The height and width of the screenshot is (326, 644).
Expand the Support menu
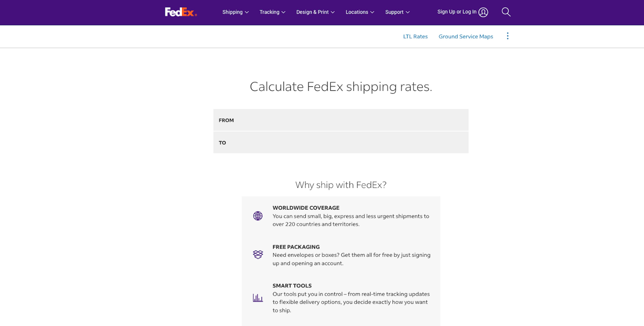397,12
